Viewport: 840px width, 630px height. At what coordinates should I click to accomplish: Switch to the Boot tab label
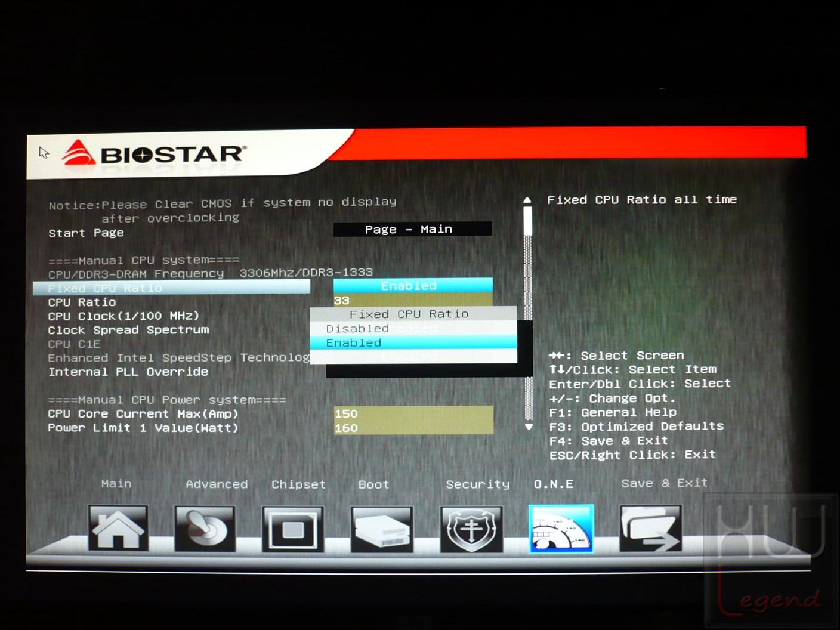[373, 484]
